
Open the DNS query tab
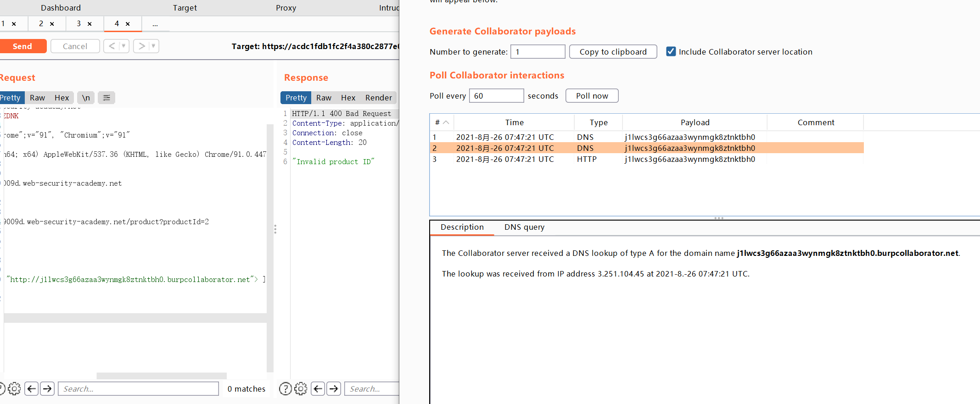tap(524, 227)
